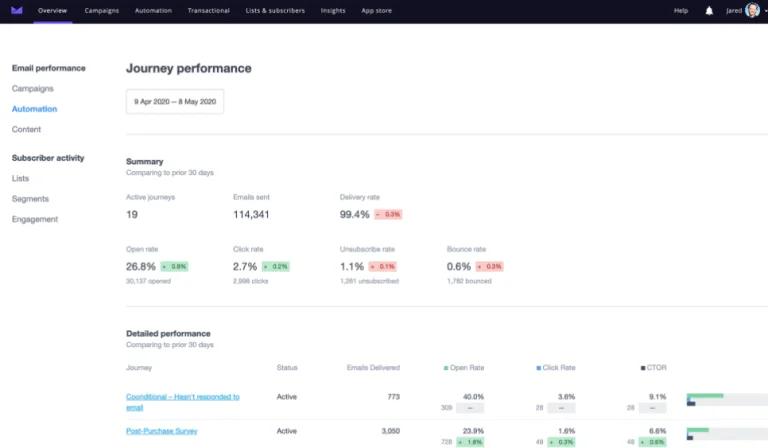
Task: Click the Status column header
Action: click(x=287, y=368)
